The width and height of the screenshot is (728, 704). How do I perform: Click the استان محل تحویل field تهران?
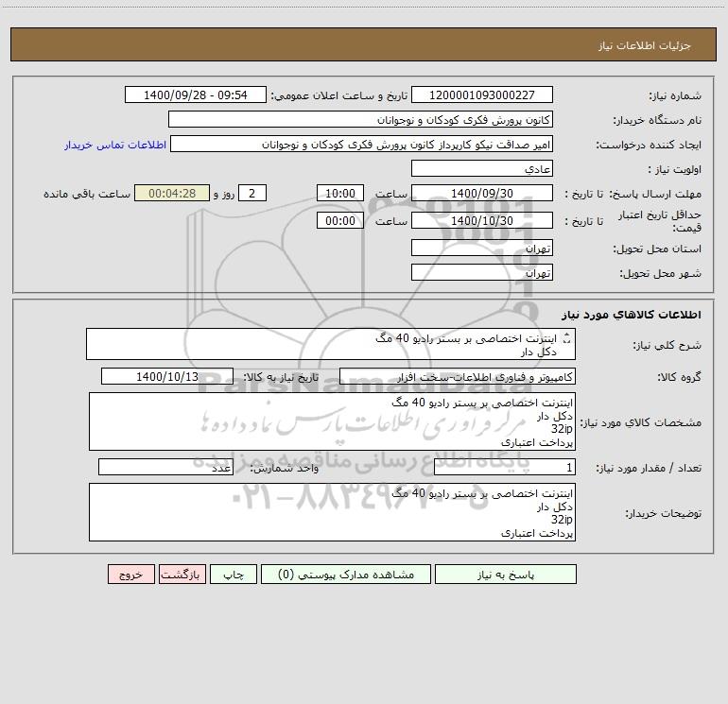[482, 248]
